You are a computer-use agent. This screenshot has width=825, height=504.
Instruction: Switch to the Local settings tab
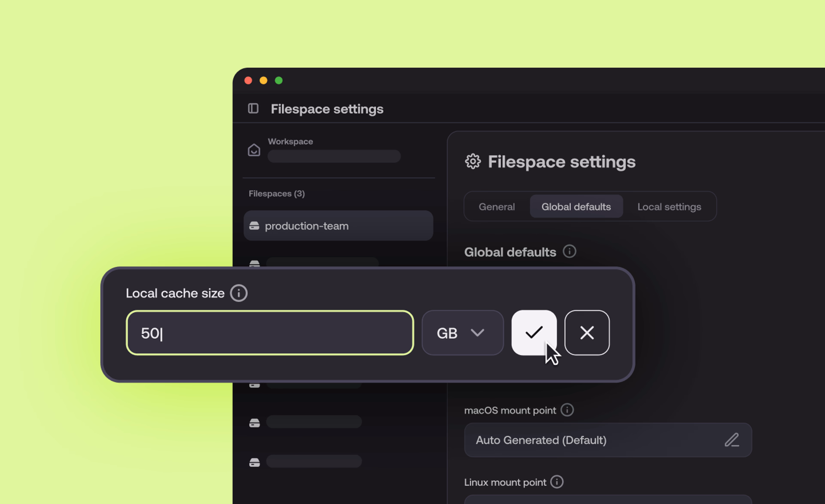coord(669,207)
